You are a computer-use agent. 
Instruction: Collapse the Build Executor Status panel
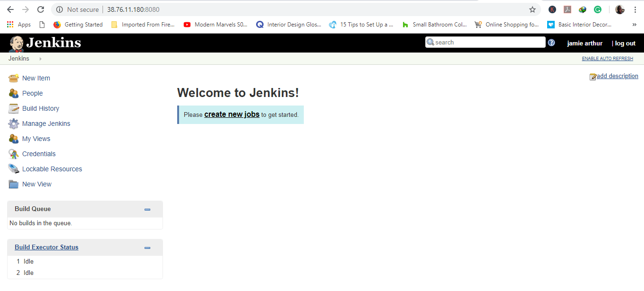tap(147, 247)
